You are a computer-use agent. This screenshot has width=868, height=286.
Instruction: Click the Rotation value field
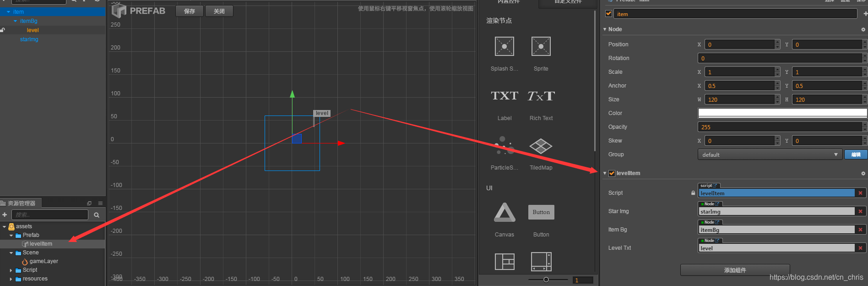pyautogui.click(x=780, y=58)
